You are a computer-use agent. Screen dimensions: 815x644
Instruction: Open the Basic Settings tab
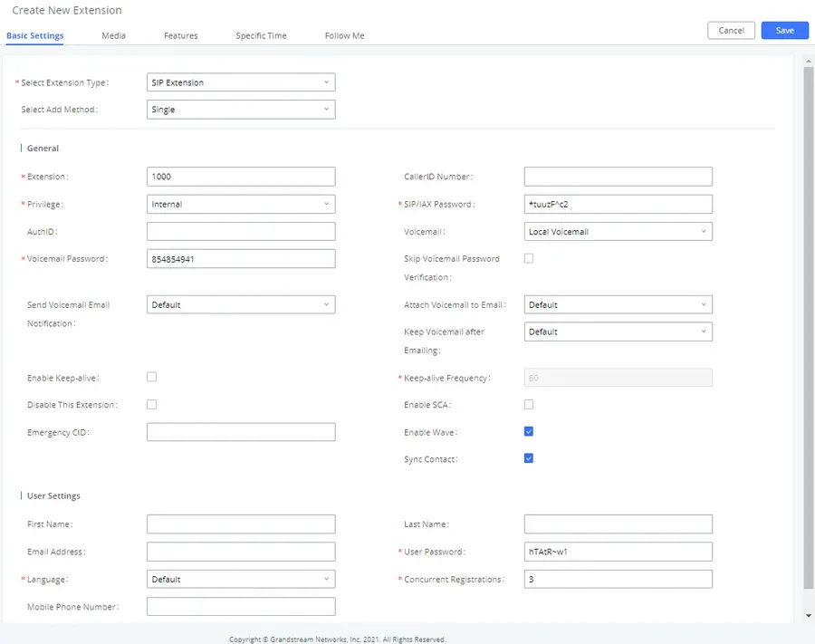pos(34,35)
